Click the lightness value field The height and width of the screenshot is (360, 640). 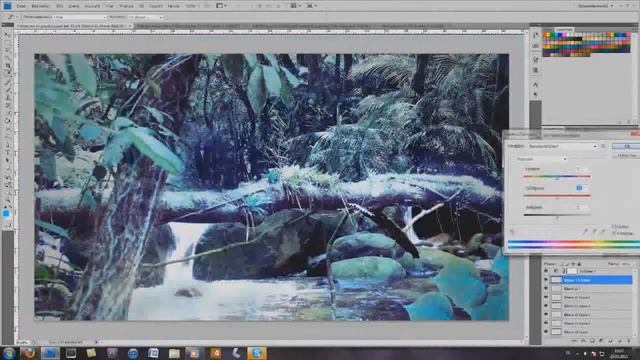tap(581, 207)
